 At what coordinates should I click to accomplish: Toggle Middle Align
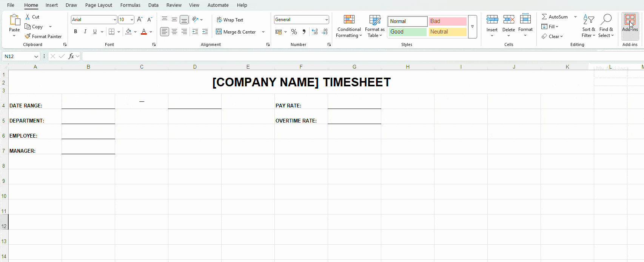click(x=174, y=20)
